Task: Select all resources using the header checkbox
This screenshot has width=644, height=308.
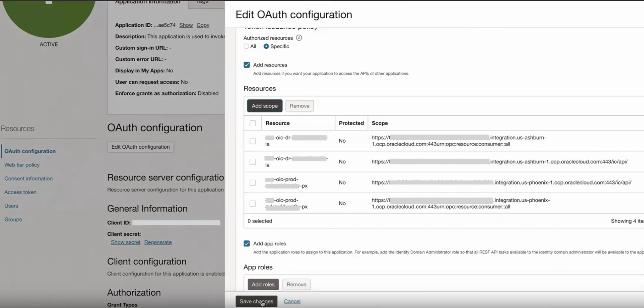Action: tap(253, 123)
